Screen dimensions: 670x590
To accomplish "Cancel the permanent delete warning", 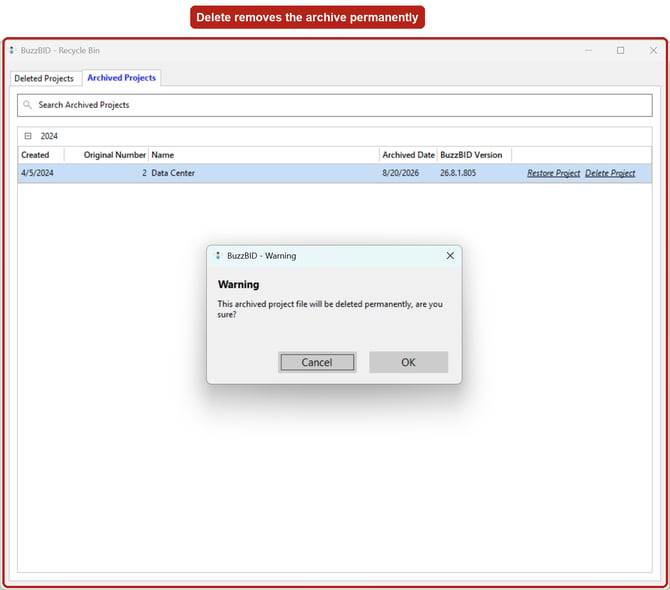I will 317,362.
